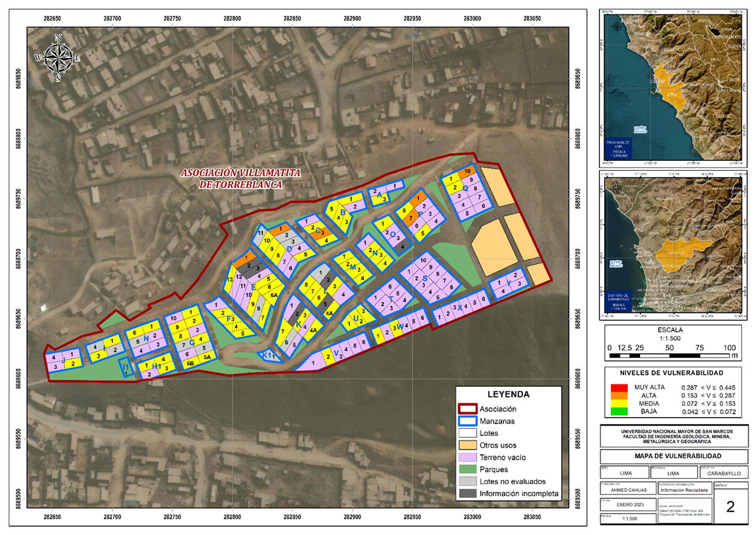Image resolution: width=756 pixels, height=535 pixels.
Task: Click the 8689750 northing on right axis
Action: coord(577,198)
